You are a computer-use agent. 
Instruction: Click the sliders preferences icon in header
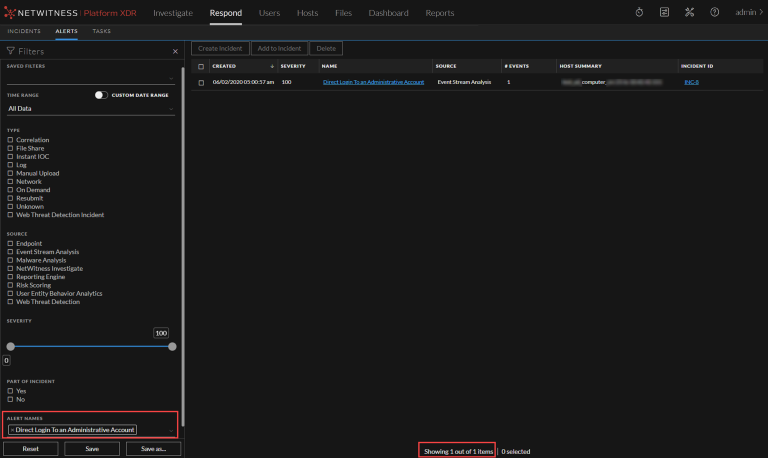pyautogui.click(x=665, y=13)
